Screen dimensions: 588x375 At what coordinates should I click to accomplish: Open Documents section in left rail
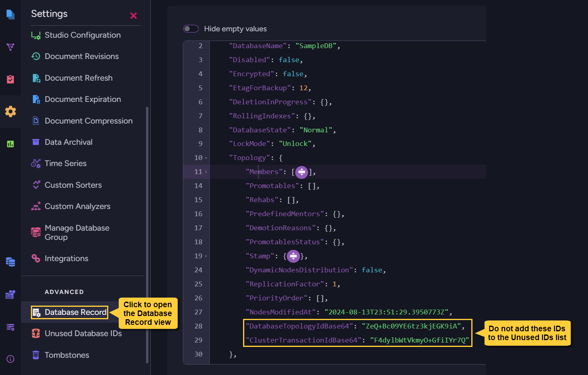[x=10, y=15]
